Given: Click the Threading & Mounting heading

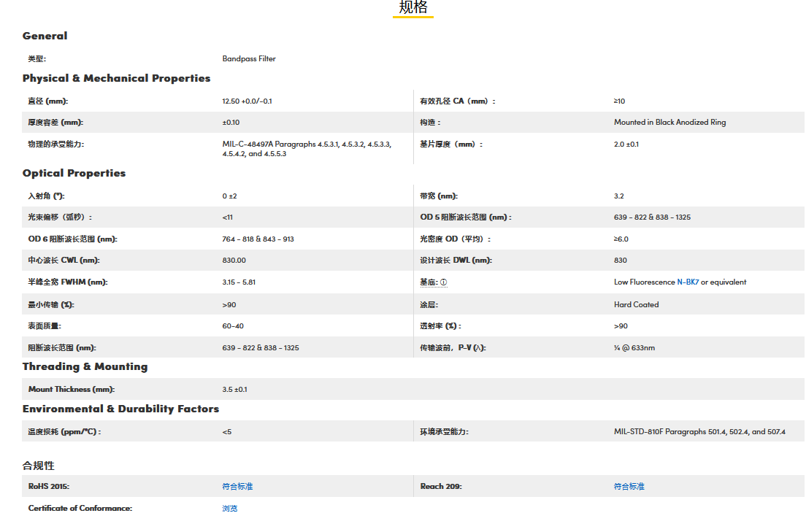Looking at the screenshot, I should [85, 366].
